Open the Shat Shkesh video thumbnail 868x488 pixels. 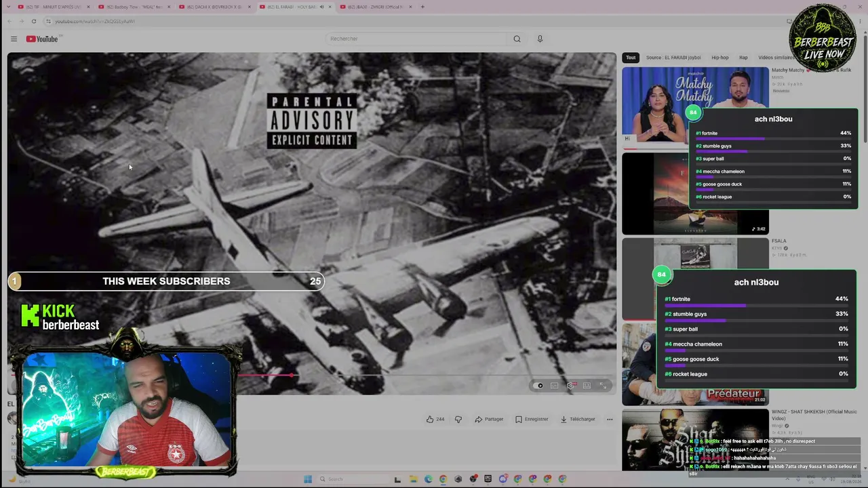(x=695, y=441)
